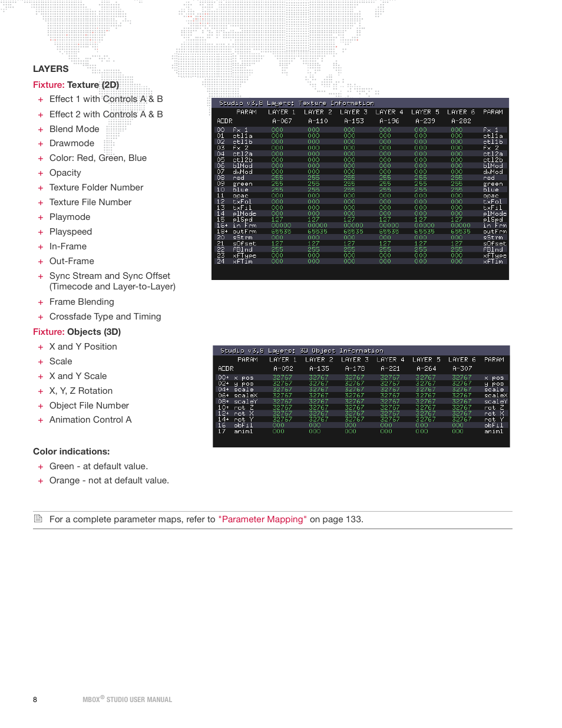Open the "Parameter Mapping" page link
The height and width of the screenshot is (728, 562).
coord(263,519)
